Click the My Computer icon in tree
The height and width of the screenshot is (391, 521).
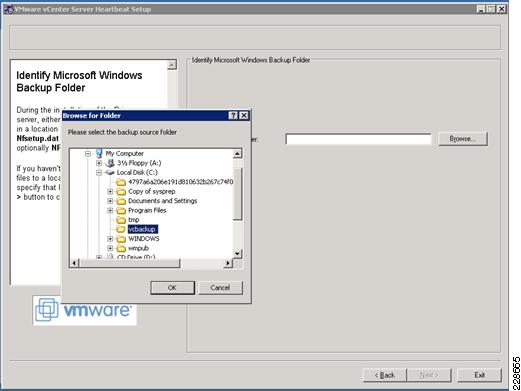tap(99, 153)
